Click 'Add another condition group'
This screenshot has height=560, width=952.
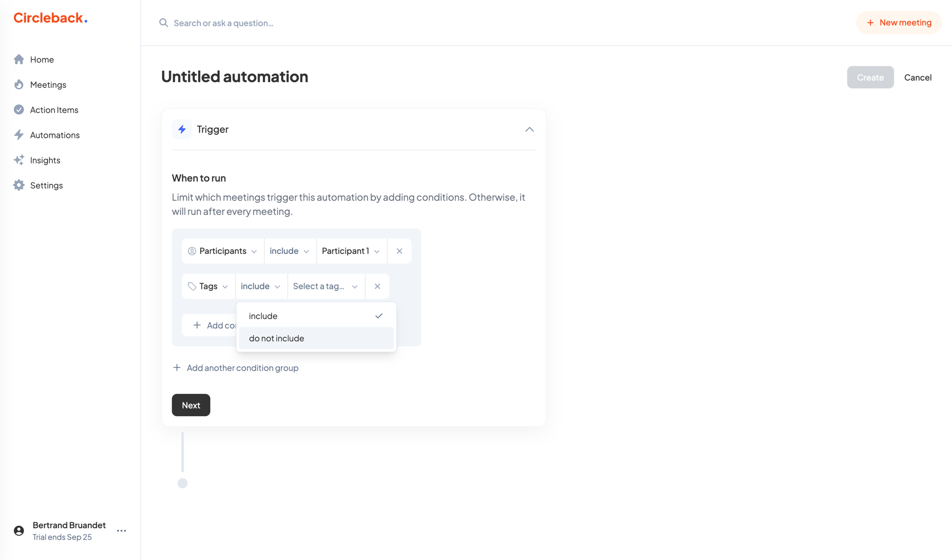click(x=242, y=367)
